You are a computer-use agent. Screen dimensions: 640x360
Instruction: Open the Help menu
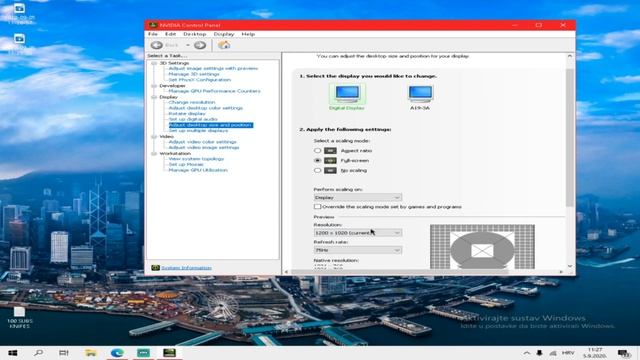coord(248,34)
